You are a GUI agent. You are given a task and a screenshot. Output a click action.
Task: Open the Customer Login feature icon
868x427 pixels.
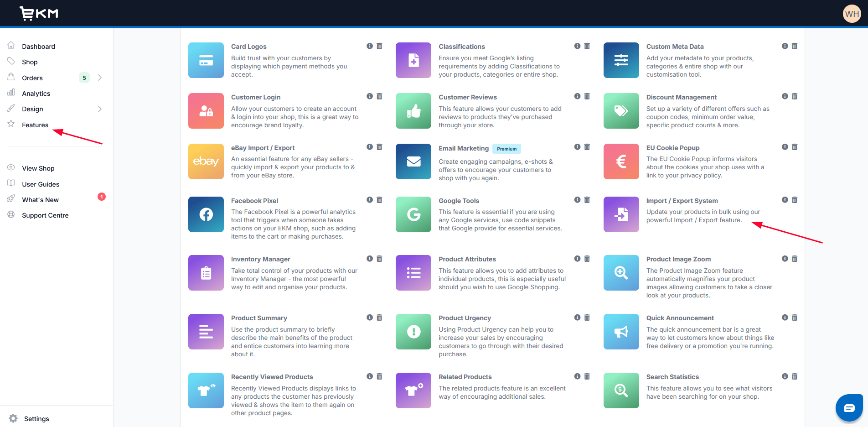[x=206, y=111]
